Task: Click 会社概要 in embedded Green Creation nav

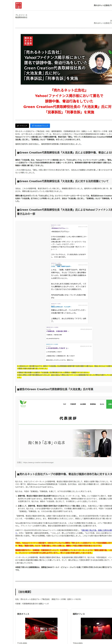Action: [83, 404]
